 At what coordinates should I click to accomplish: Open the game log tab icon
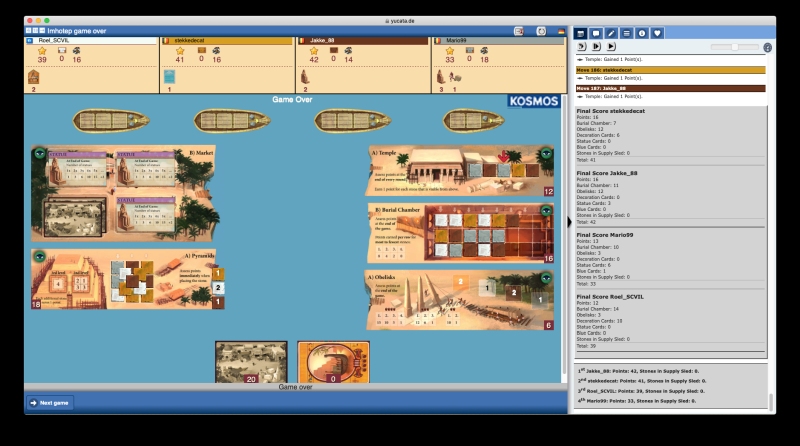[x=580, y=33]
